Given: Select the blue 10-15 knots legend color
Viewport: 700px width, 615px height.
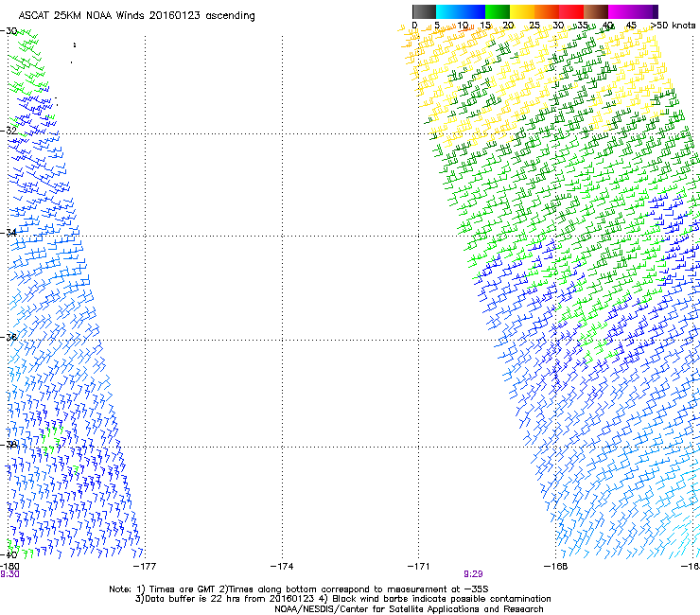Looking at the screenshot, I should coord(473,11).
